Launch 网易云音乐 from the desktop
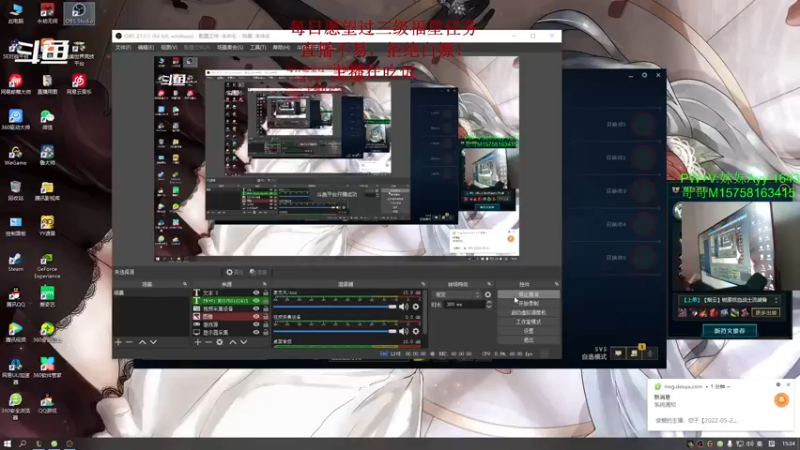 79,84
